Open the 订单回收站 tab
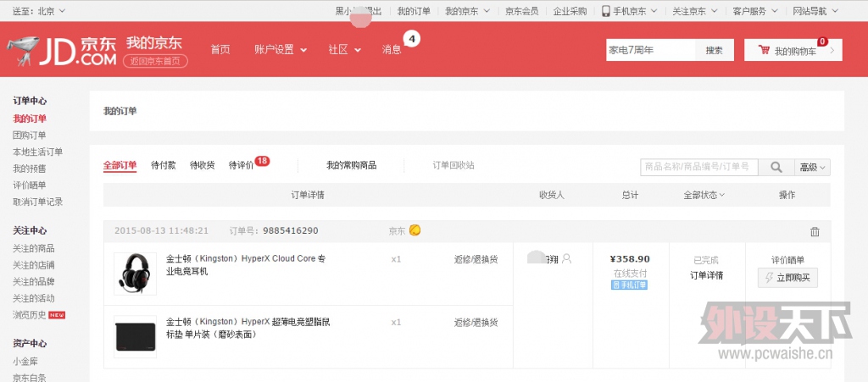This screenshot has height=382, width=868. [453, 165]
